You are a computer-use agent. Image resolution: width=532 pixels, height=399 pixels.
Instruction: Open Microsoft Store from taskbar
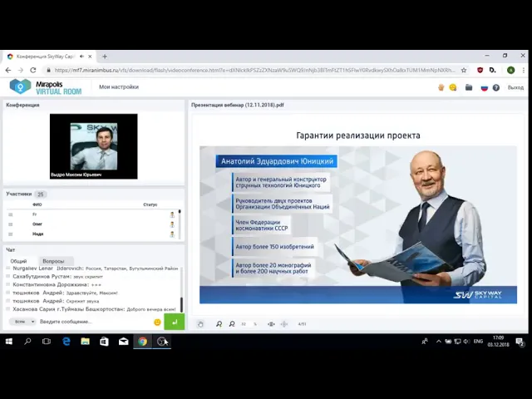pyautogui.click(x=104, y=342)
